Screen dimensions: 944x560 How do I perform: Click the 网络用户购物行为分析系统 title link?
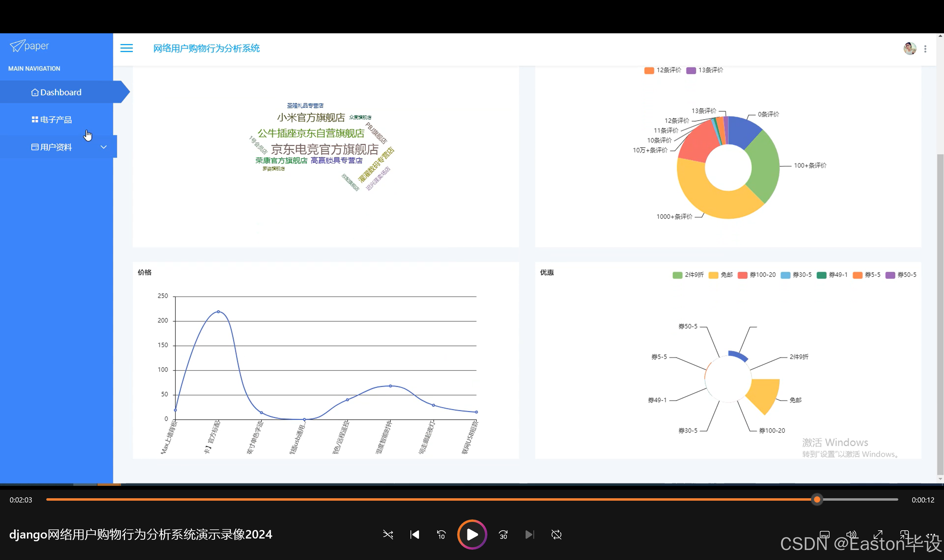click(x=206, y=48)
